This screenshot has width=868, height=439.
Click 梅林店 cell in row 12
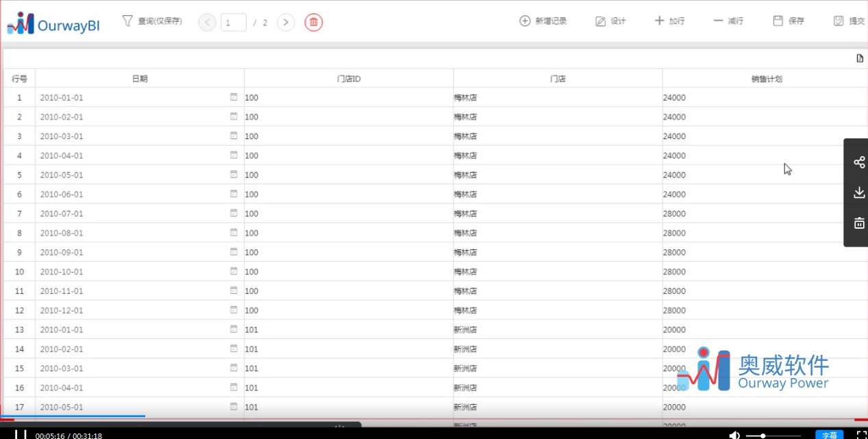558,310
